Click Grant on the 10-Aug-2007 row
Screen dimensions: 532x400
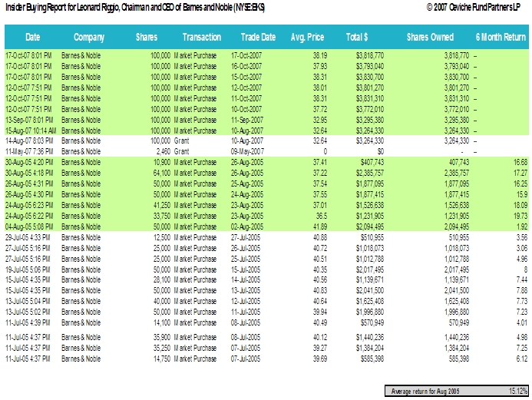(181, 140)
